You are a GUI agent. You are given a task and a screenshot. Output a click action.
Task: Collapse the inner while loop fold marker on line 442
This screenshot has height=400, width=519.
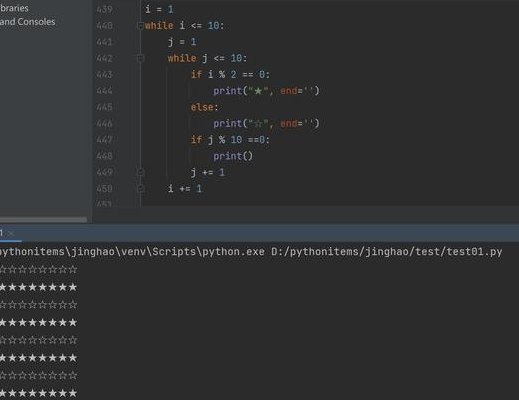click(140, 58)
